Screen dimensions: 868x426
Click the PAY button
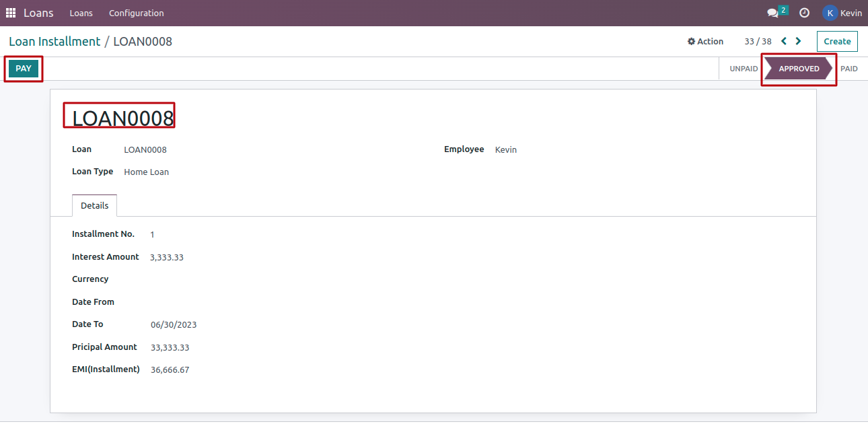(24, 69)
